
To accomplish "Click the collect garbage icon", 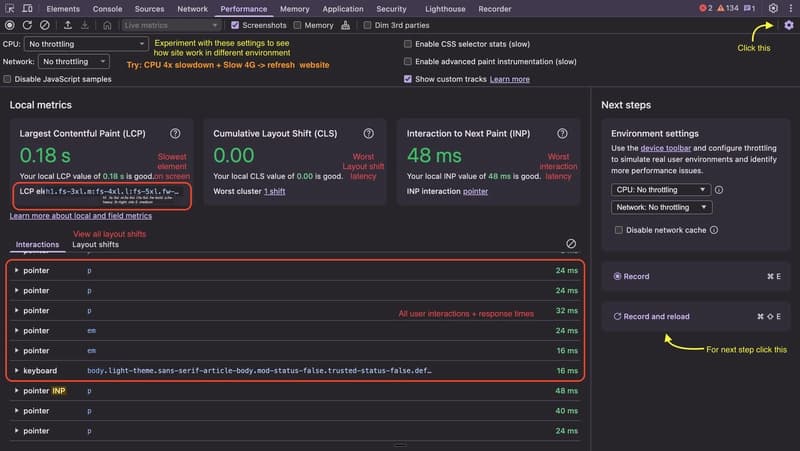I will pos(345,25).
